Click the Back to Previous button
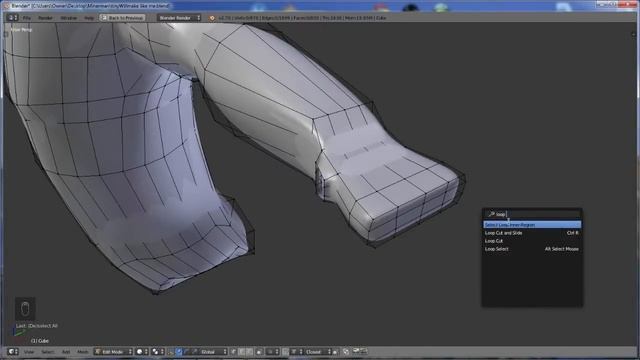This screenshot has height=360, width=640. (x=122, y=18)
